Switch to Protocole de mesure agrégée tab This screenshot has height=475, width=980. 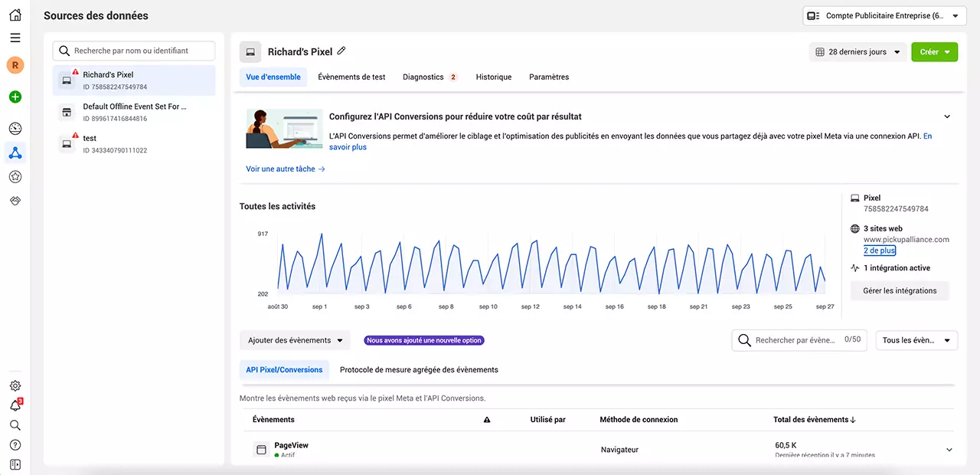(419, 369)
